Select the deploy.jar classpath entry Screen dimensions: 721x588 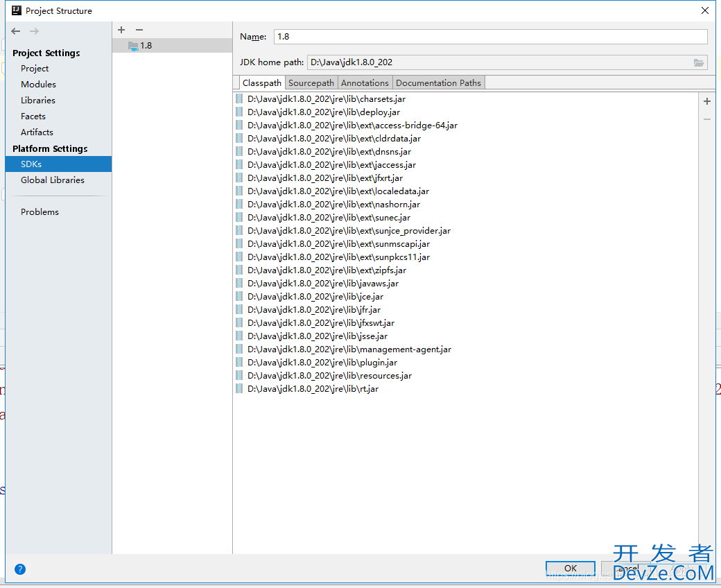[x=324, y=112]
